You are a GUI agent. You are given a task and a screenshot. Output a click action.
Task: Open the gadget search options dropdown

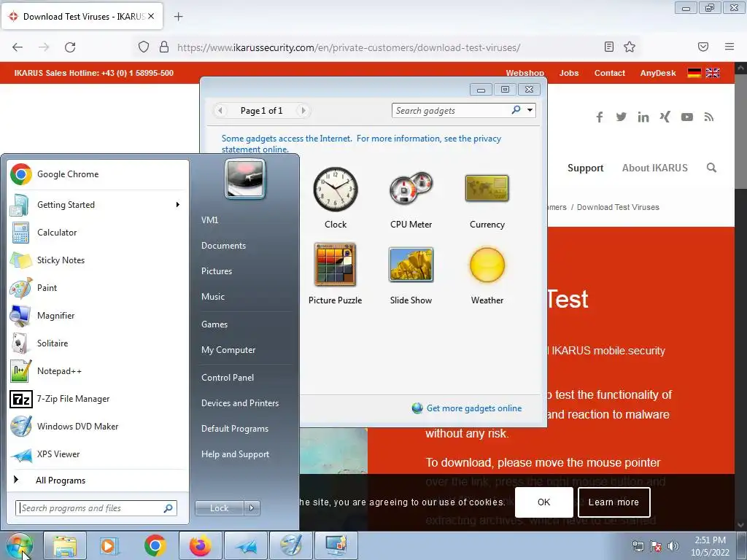(530, 111)
